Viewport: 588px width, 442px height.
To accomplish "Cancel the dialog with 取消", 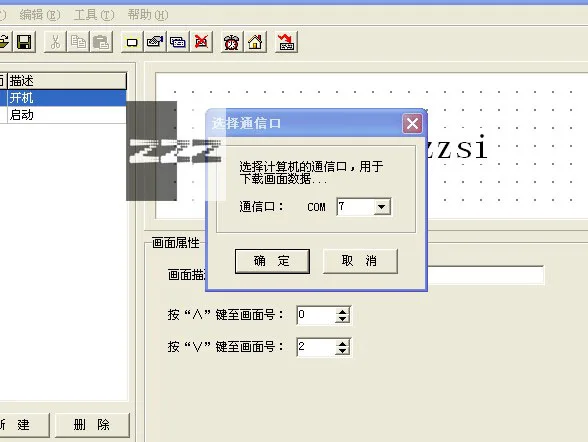I will [x=360, y=261].
